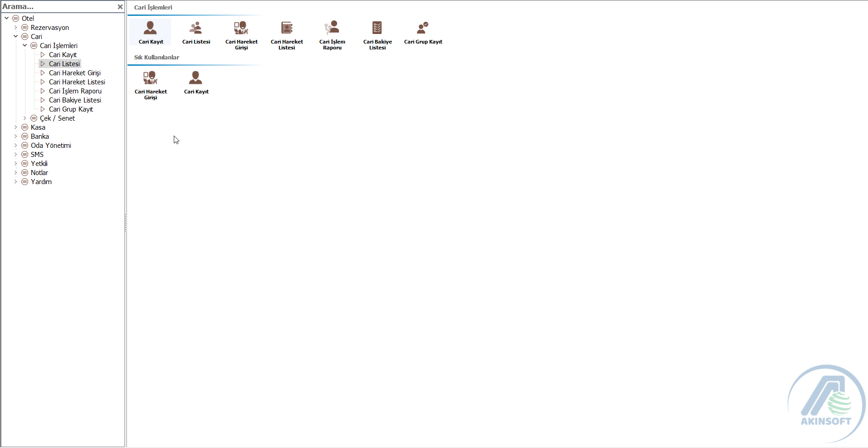This screenshot has width=868, height=448.
Task: Open the Cari İşlem Raporu icon
Action: pos(332,35)
